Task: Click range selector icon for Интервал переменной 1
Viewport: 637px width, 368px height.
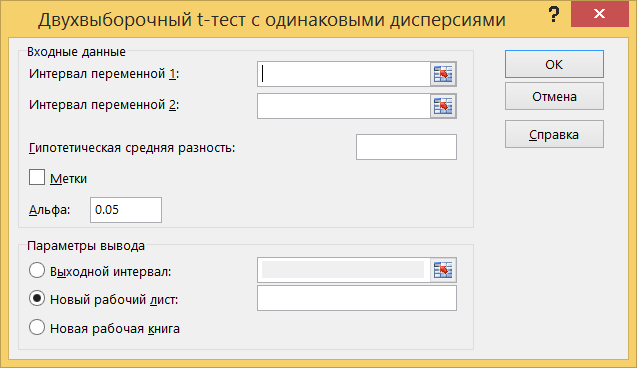Action: [x=443, y=74]
